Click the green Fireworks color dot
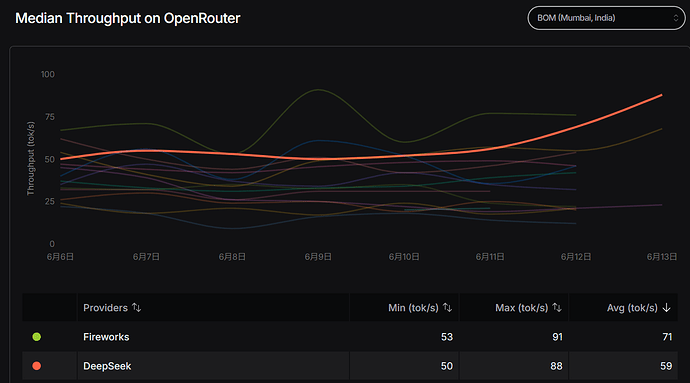The width and height of the screenshot is (690, 383). pos(37,337)
